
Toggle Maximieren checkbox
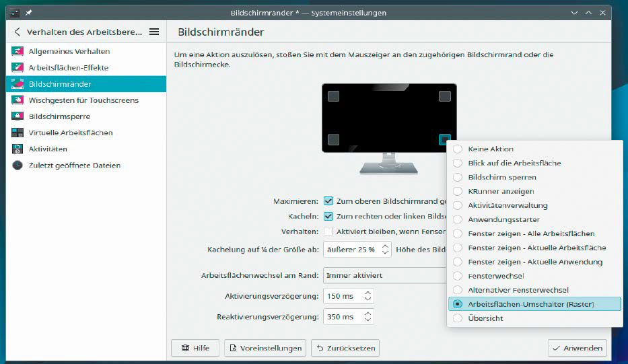pos(328,201)
